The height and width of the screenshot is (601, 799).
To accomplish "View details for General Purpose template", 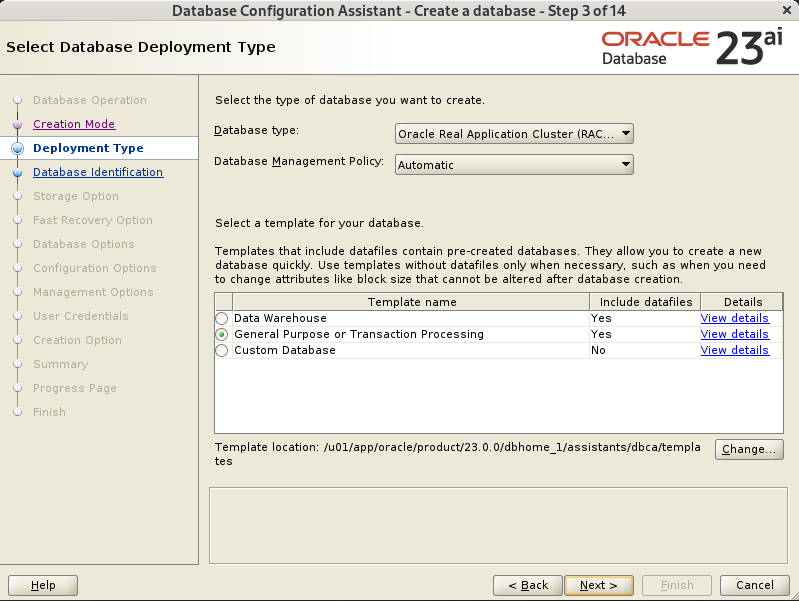I will coord(734,334).
